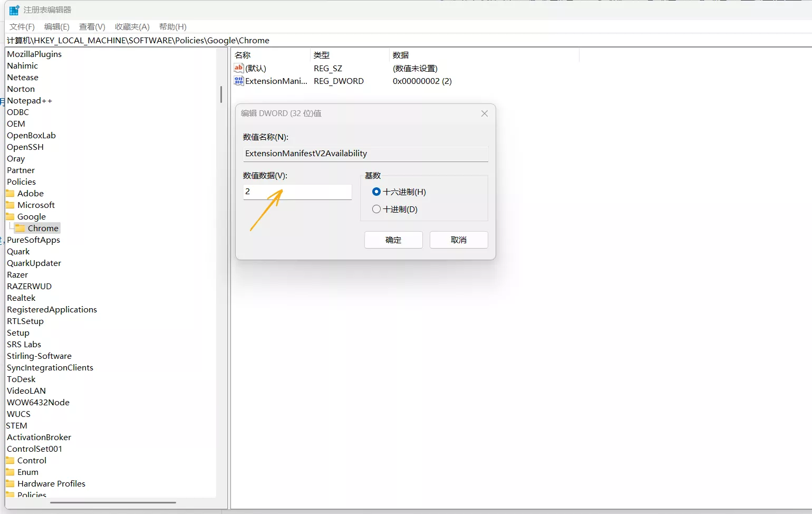Click the Adobe folder icon

click(11, 193)
